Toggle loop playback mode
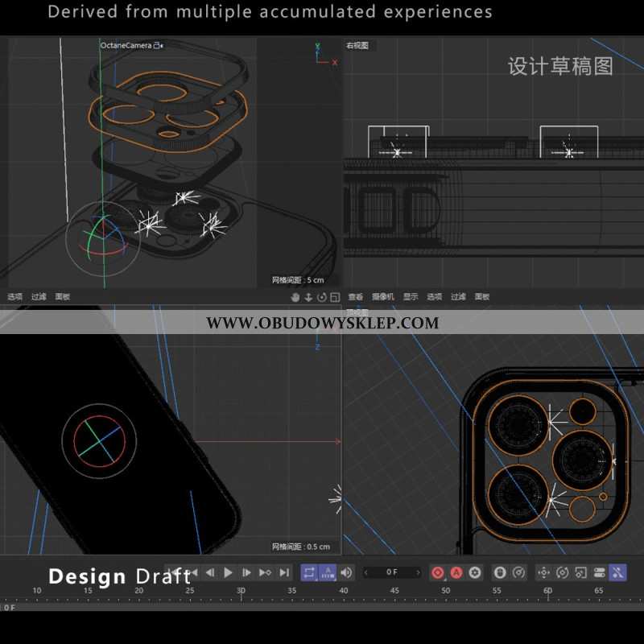Viewport: 644px width, 644px height. [x=309, y=572]
